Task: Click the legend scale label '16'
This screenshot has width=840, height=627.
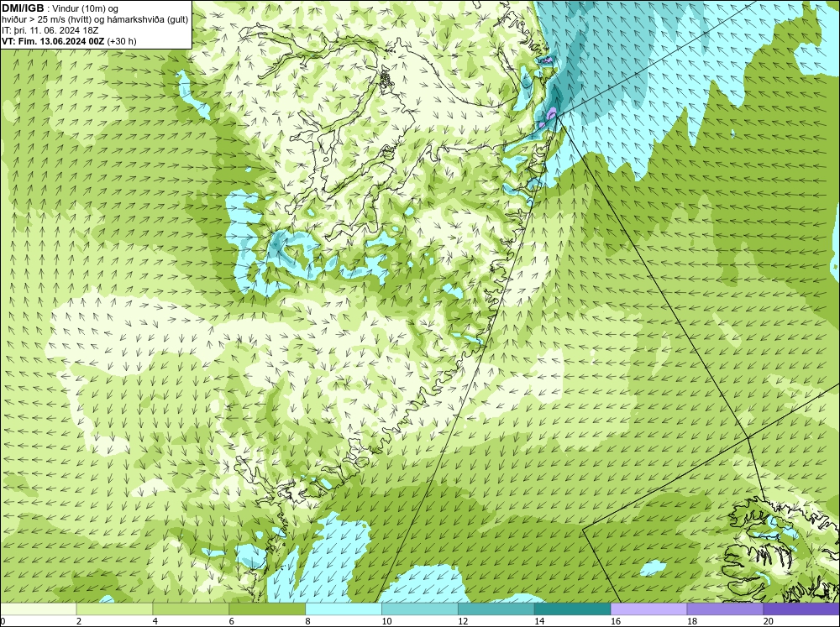Action: [x=616, y=621]
